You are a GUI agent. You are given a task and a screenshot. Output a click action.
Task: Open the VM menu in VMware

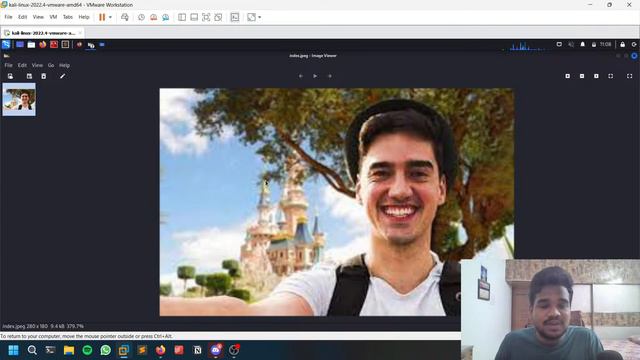point(53,17)
